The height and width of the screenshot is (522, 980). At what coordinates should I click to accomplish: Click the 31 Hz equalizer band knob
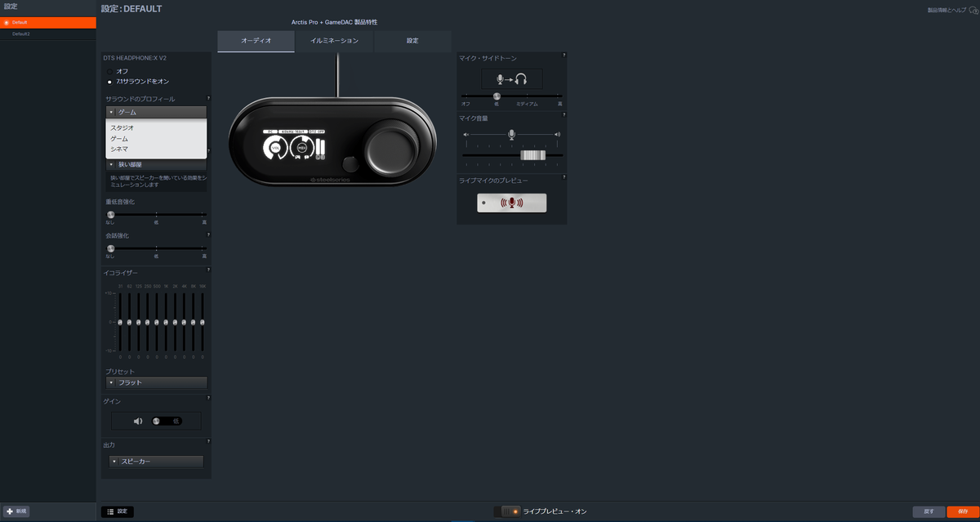(x=120, y=322)
